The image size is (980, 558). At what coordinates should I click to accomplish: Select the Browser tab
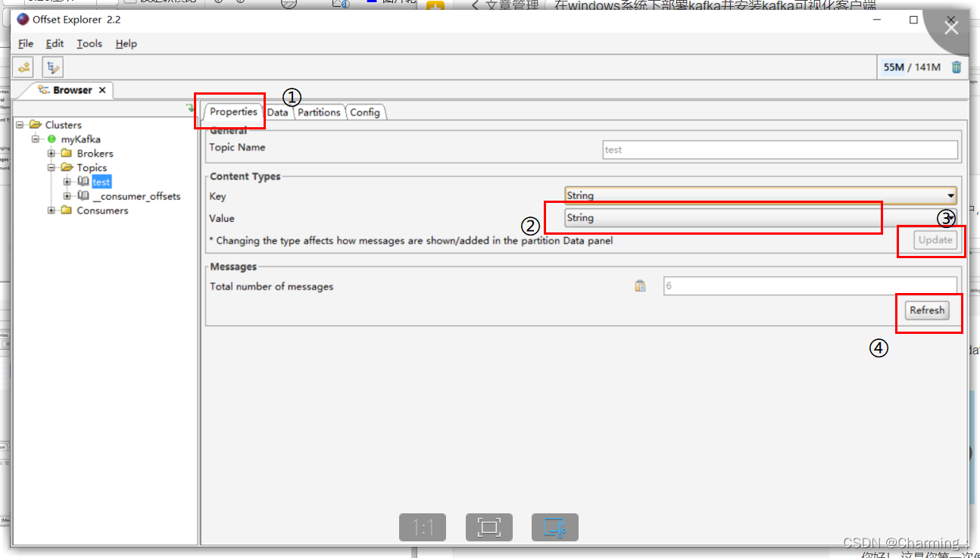[x=72, y=90]
